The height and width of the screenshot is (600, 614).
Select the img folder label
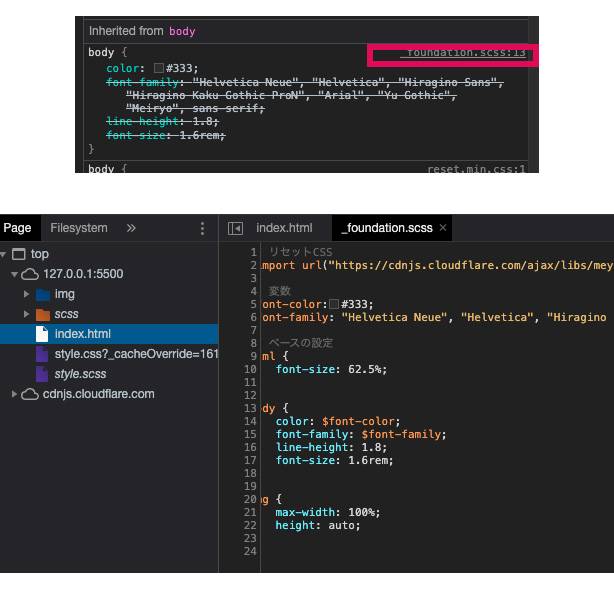point(65,294)
